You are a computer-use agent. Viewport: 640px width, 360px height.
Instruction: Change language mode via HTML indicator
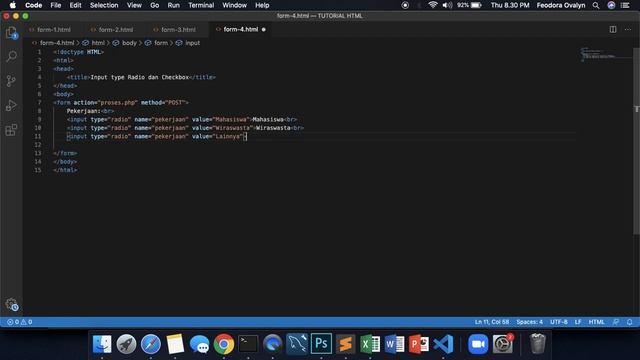coord(596,322)
